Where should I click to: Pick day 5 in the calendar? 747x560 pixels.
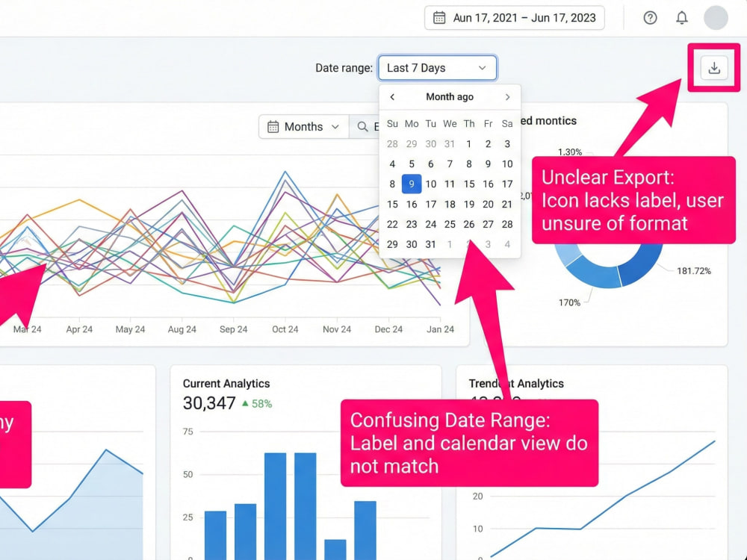[x=412, y=164]
